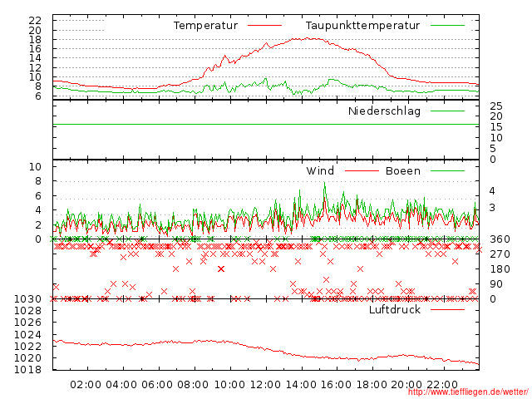532x399 pixels.
Task: Click the 90 wind direction axis value
Action: click(496, 284)
